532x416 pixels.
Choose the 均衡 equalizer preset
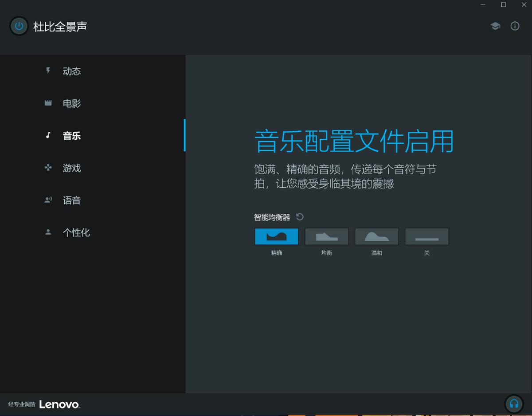(x=327, y=236)
